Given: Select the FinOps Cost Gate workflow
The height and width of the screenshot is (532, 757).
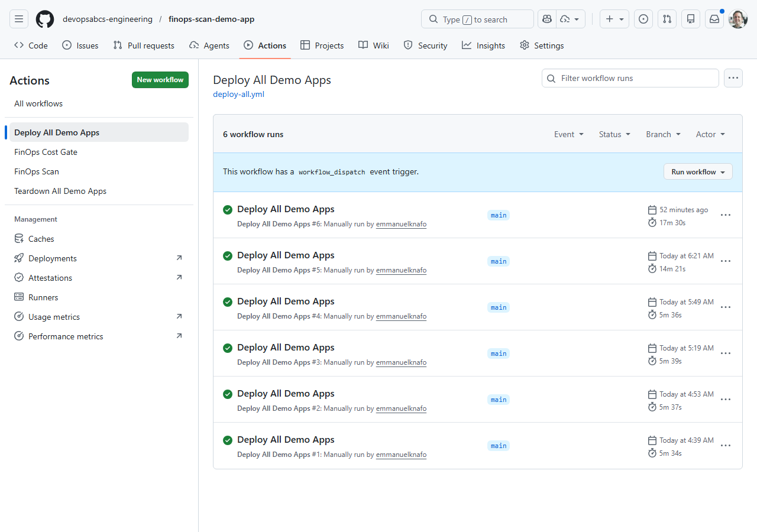Looking at the screenshot, I should coord(46,152).
